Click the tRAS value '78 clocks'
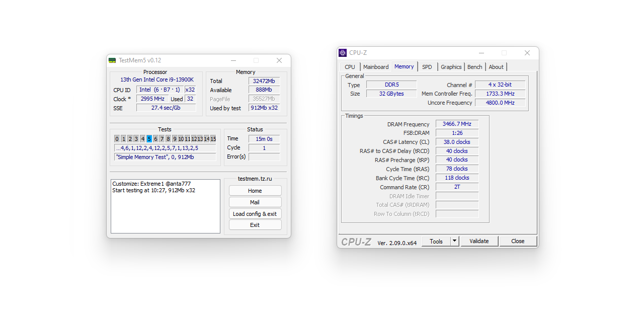 pyautogui.click(x=457, y=169)
